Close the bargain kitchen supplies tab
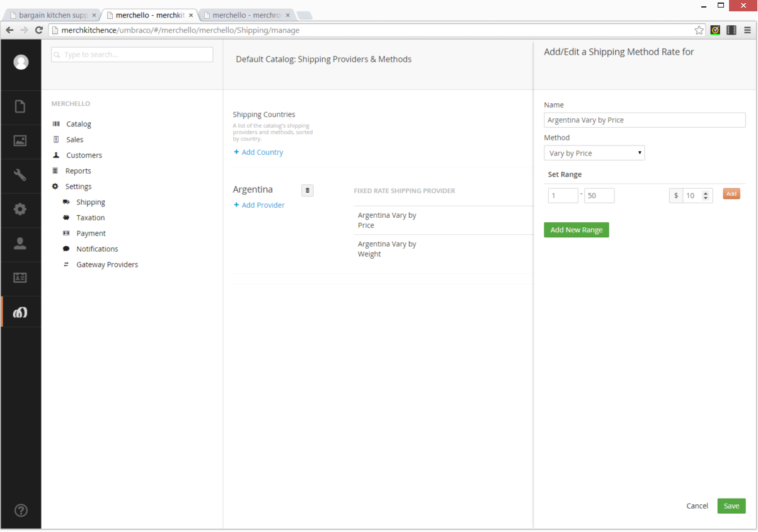This screenshot has height=532, width=758. pyautogui.click(x=94, y=15)
